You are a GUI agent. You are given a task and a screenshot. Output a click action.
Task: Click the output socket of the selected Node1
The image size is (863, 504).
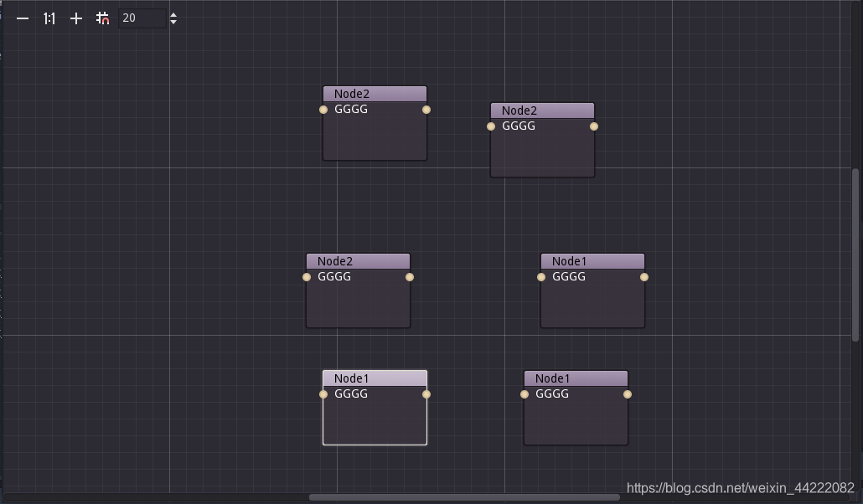(426, 393)
